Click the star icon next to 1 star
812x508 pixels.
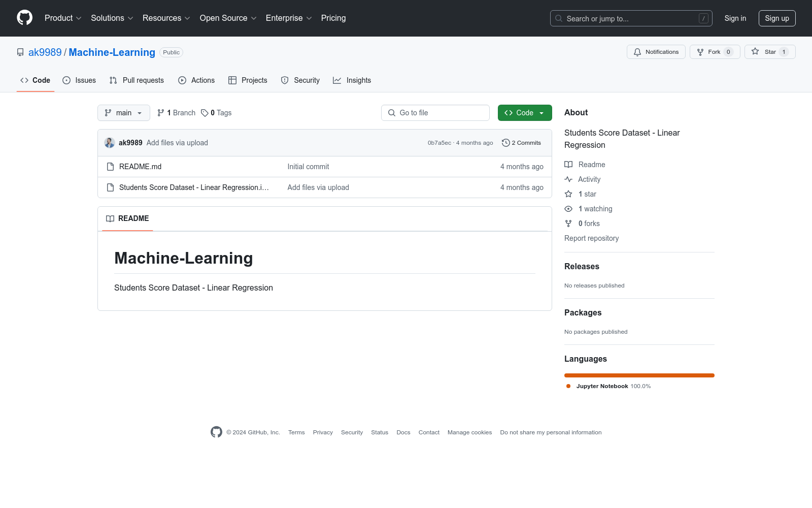(x=568, y=194)
